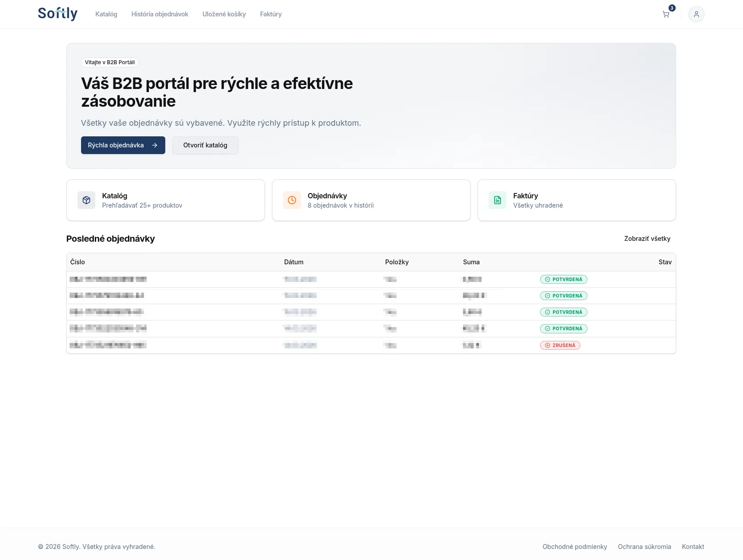Image resolution: width=743 pixels, height=560 pixels.
Task: Click the Softly logo
Action: (x=57, y=14)
